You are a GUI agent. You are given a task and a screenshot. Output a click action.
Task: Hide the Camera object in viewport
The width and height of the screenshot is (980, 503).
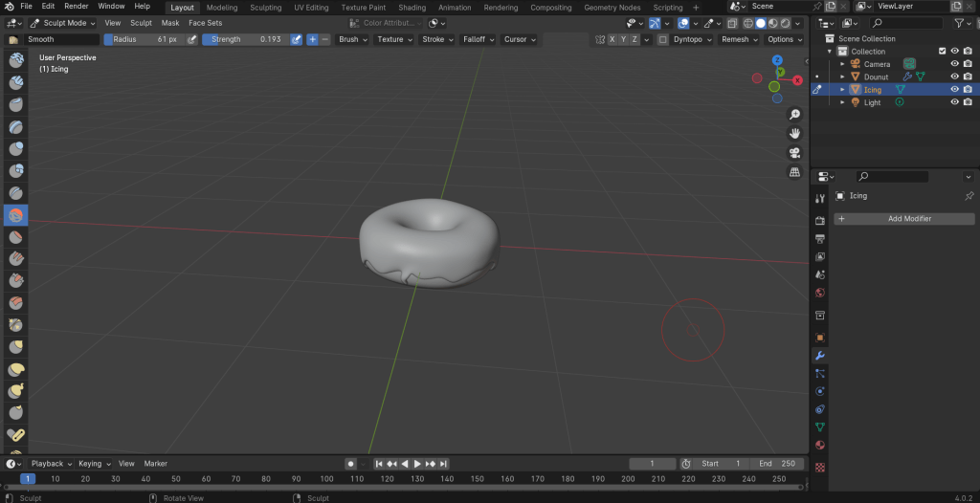(x=954, y=64)
